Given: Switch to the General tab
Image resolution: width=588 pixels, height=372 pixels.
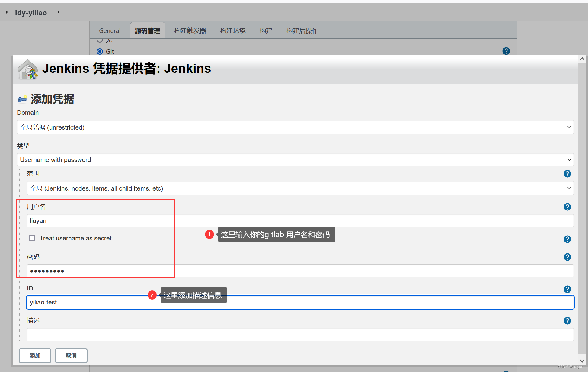Looking at the screenshot, I should coord(110,30).
